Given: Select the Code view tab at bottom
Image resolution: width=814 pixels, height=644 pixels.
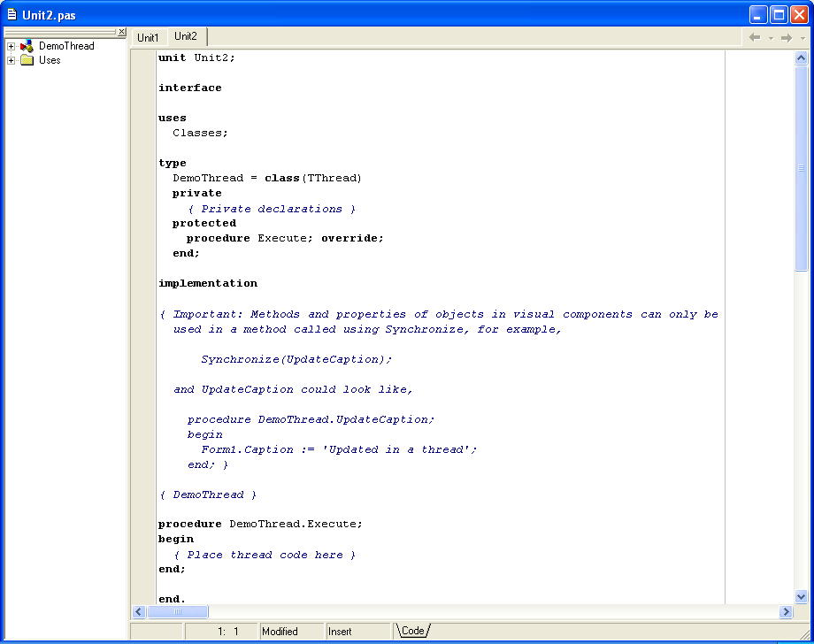Looking at the screenshot, I should point(412,631).
